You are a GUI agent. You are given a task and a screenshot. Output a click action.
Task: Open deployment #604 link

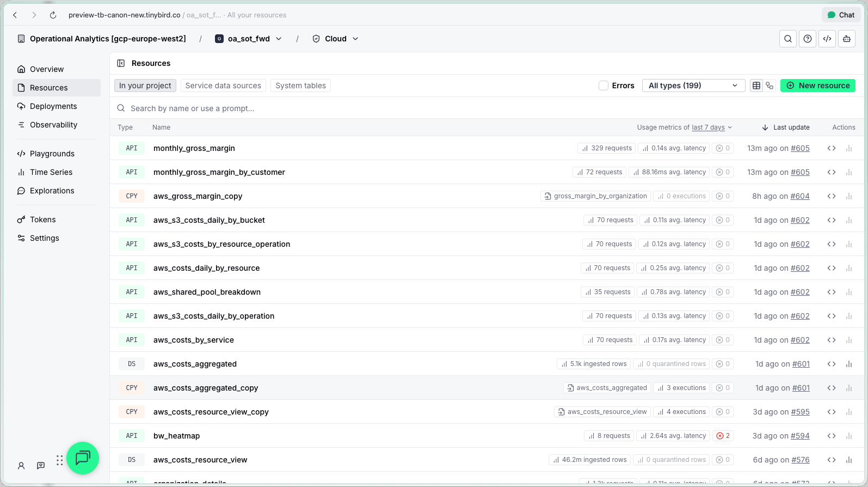pyautogui.click(x=800, y=196)
